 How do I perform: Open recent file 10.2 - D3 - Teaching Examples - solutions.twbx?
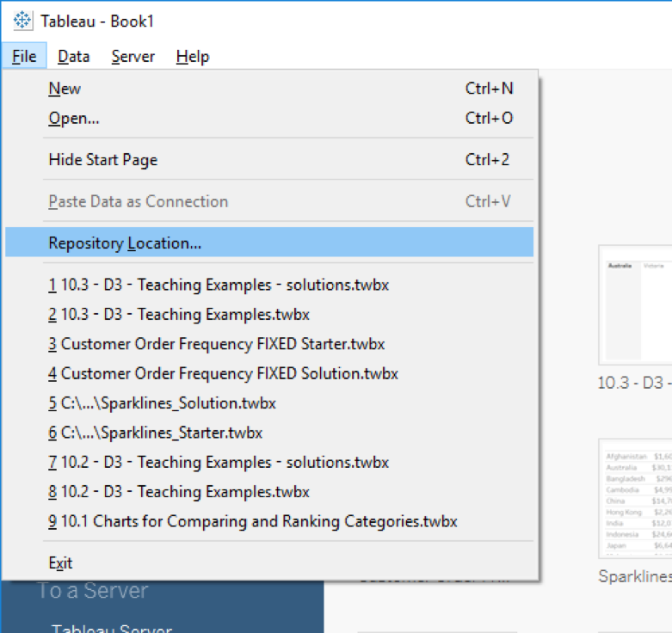tap(269, 462)
